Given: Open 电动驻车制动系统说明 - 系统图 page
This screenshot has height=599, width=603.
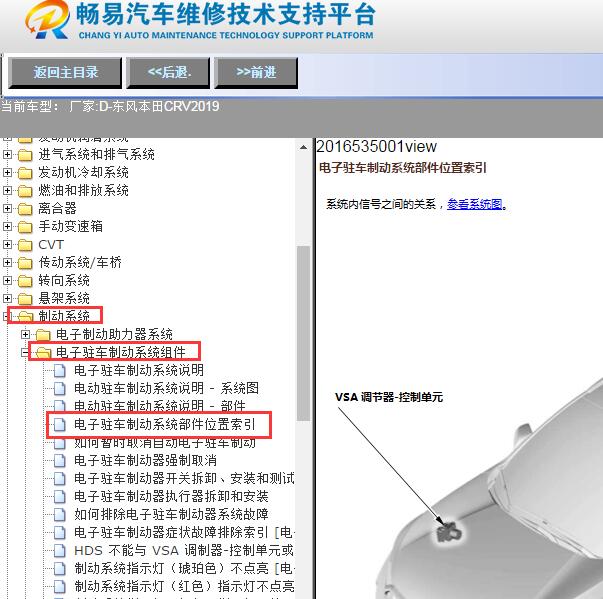Looking at the screenshot, I should [166, 388].
